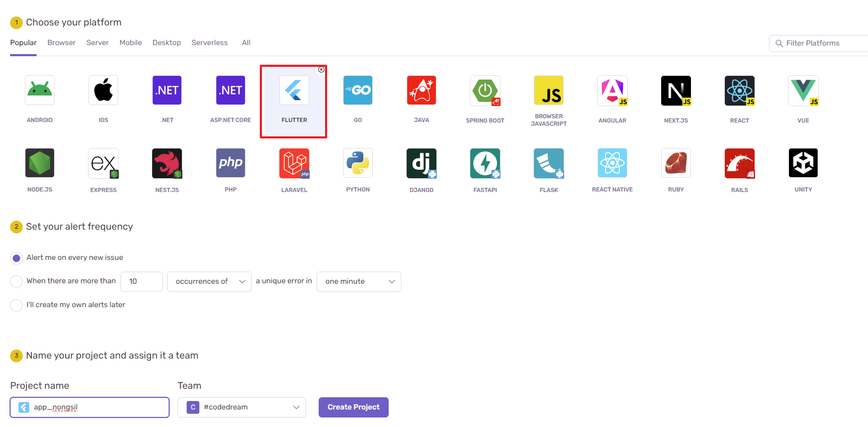Pick the Express platform icon
This screenshot has width=868, height=427.
[x=103, y=163]
